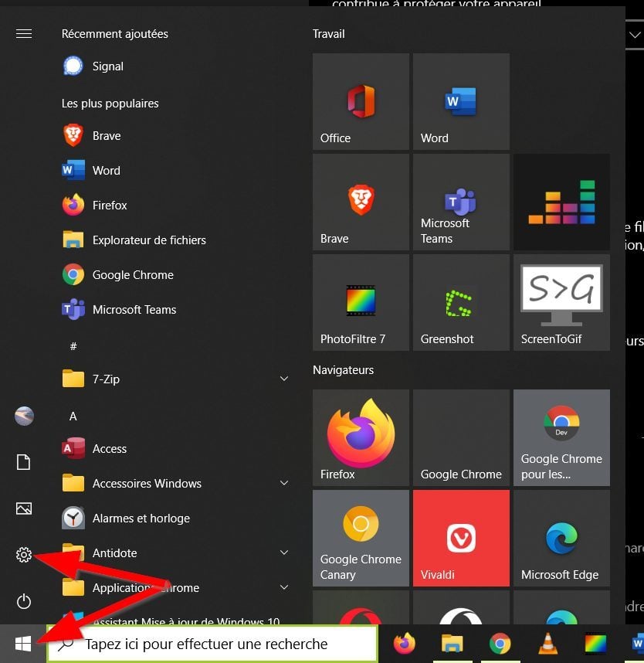Open Settings gear in Start menu
The width and height of the screenshot is (644, 663).
24,554
